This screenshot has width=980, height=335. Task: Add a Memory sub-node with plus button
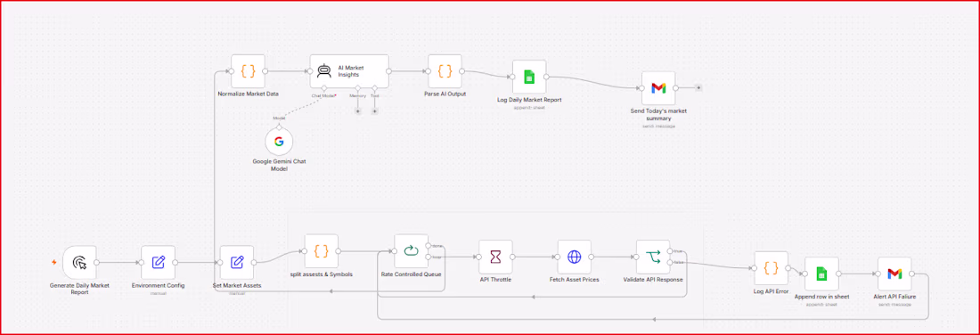(x=357, y=111)
